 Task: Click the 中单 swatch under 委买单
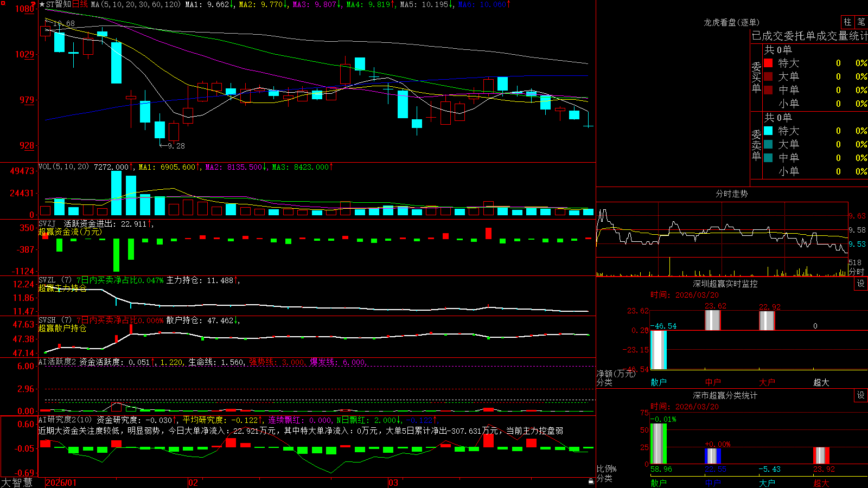(768, 89)
